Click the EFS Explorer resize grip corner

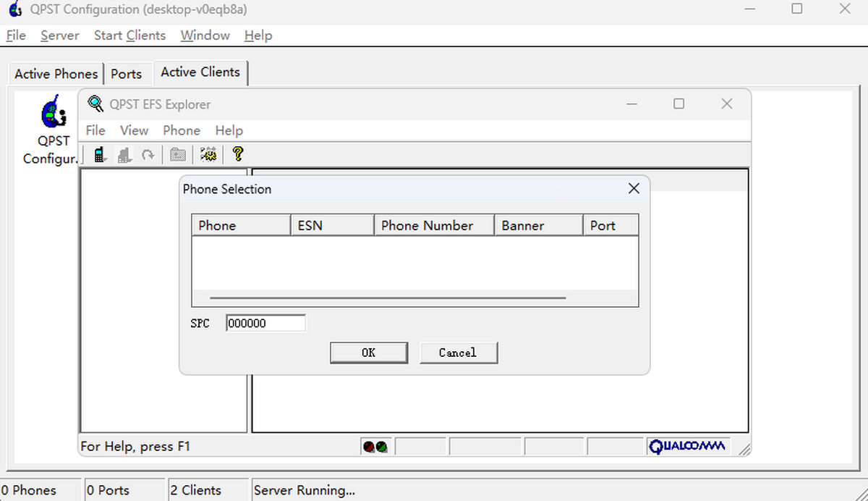click(x=744, y=449)
